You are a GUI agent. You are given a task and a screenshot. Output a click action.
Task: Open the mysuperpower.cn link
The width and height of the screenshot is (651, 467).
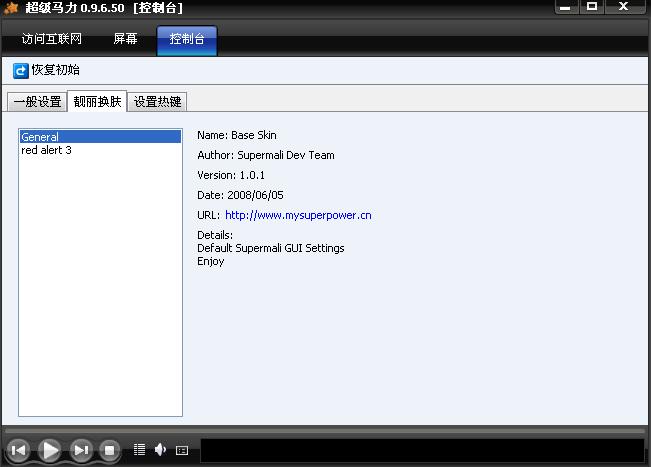(x=298, y=215)
